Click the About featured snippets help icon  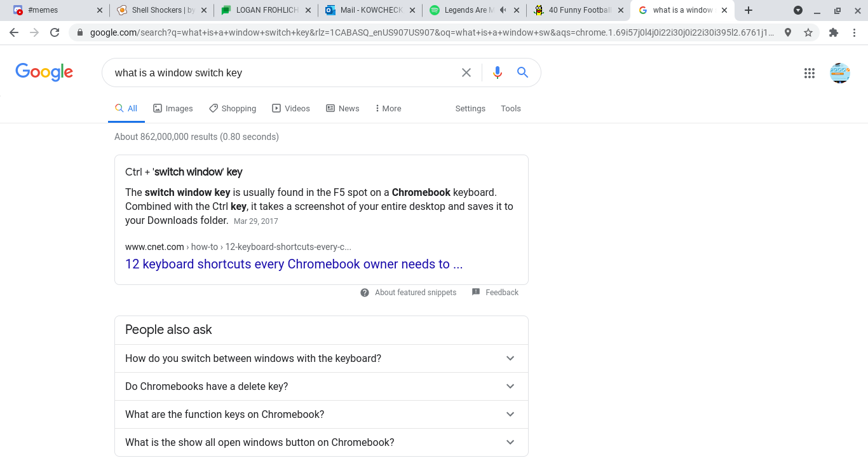coord(365,293)
